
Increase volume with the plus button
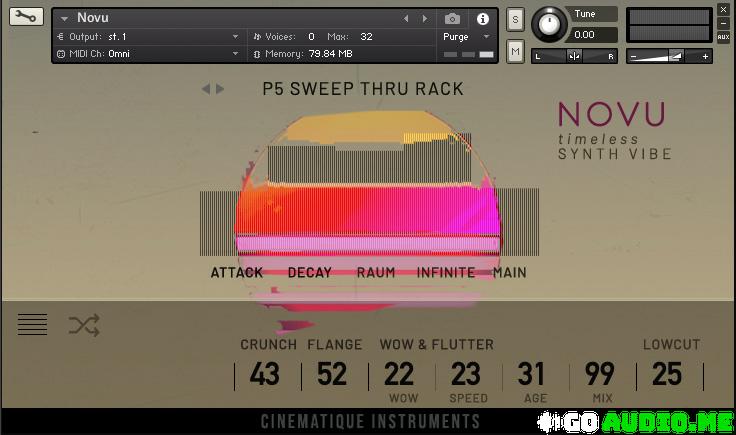(705, 57)
